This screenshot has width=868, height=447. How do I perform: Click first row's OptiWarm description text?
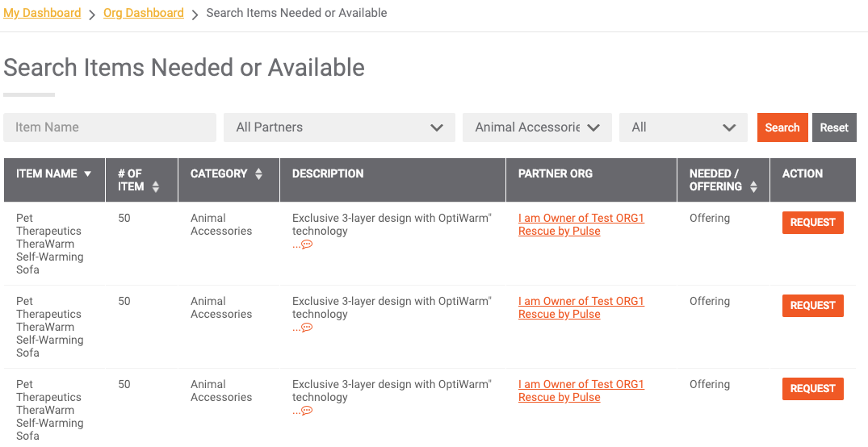click(x=392, y=224)
